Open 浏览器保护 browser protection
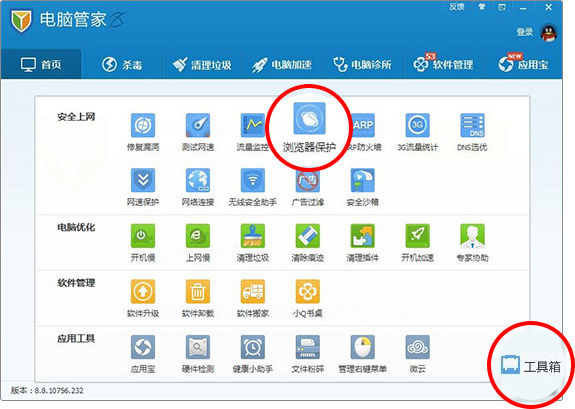The image size is (575, 409). 309,127
